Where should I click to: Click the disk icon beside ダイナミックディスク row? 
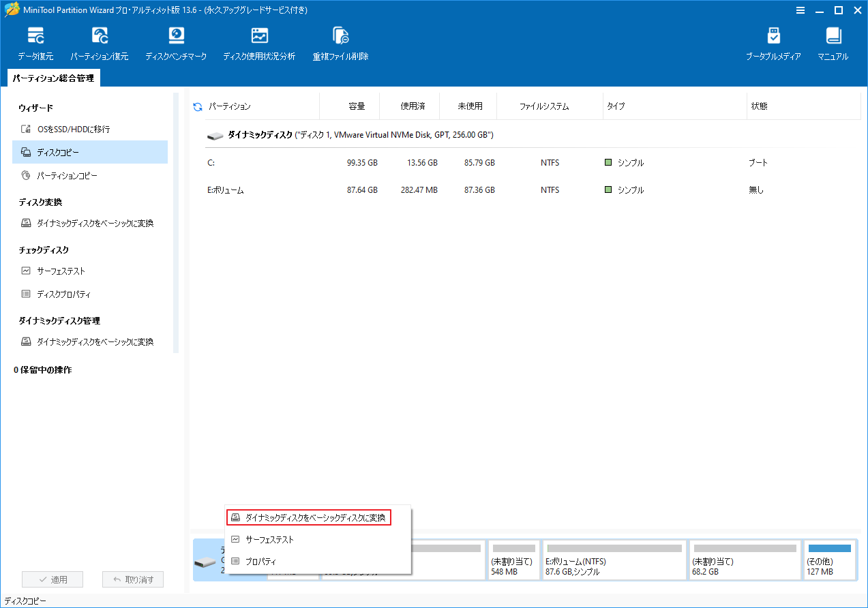(215, 136)
